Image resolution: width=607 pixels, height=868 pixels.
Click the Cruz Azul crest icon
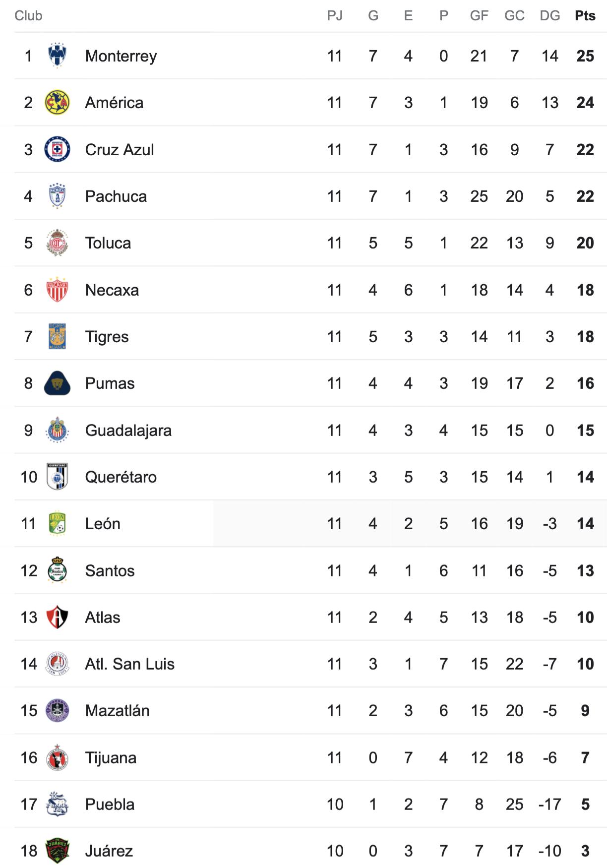[57, 149]
